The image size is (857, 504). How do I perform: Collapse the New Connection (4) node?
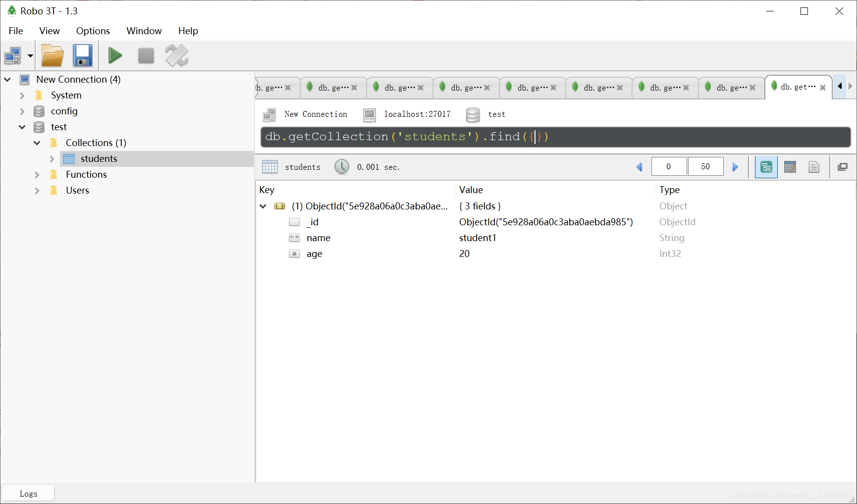coord(7,79)
